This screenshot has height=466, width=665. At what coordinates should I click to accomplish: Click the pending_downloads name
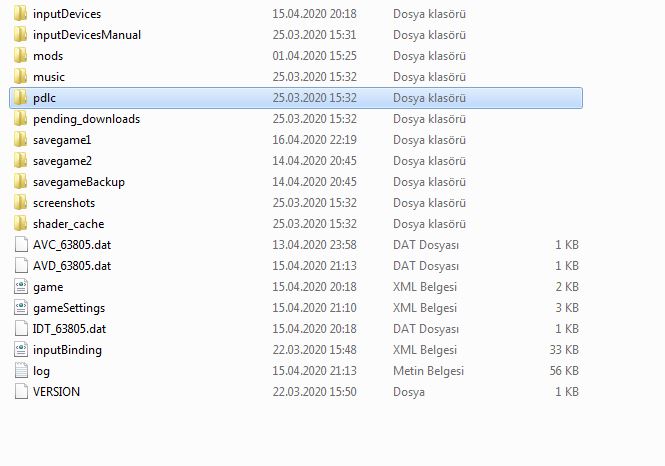tap(87, 119)
